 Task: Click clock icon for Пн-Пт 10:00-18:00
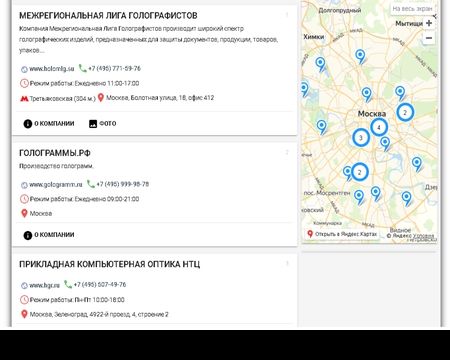(x=24, y=300)
